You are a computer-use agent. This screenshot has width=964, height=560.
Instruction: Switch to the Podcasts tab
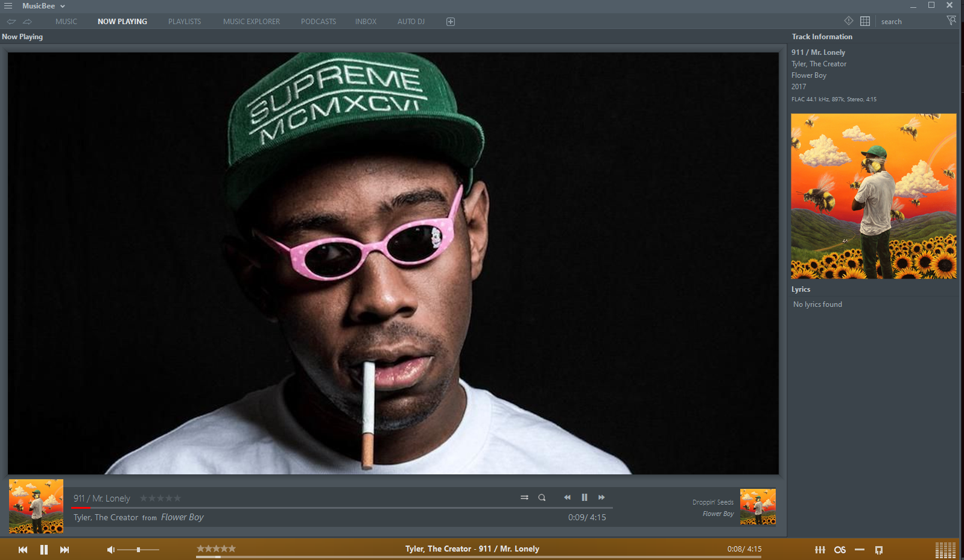click(318, 22)
